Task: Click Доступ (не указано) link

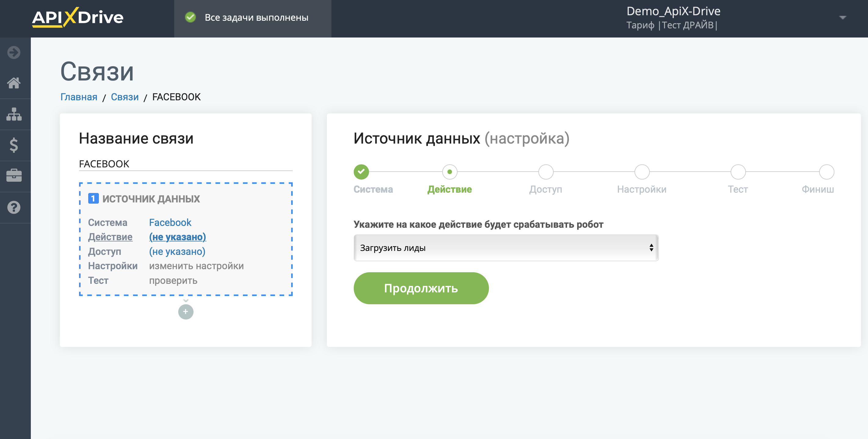Action: tap(177, 252)
